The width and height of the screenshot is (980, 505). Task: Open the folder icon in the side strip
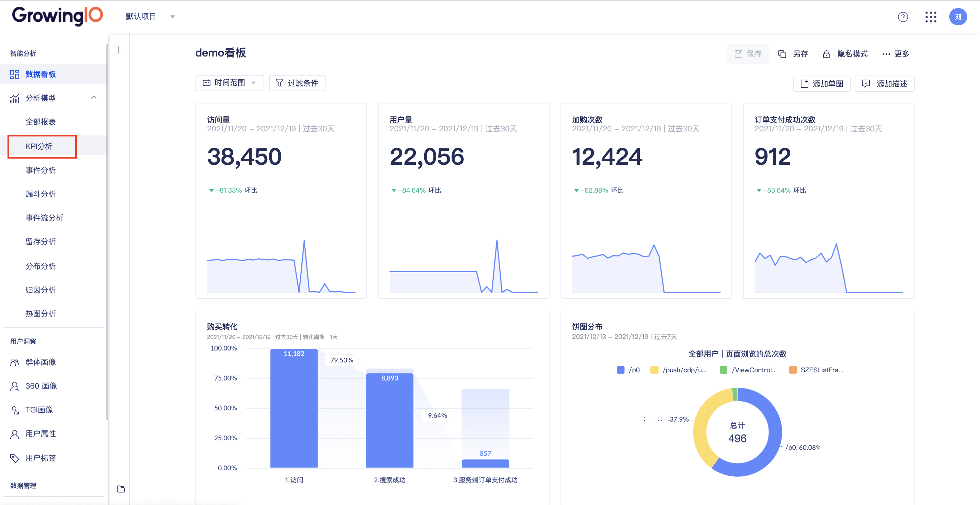coord(121,489)
